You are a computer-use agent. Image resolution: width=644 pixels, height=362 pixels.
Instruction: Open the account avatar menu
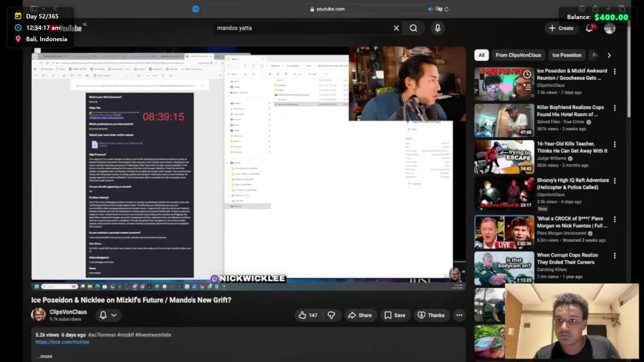tap(610, 28)
